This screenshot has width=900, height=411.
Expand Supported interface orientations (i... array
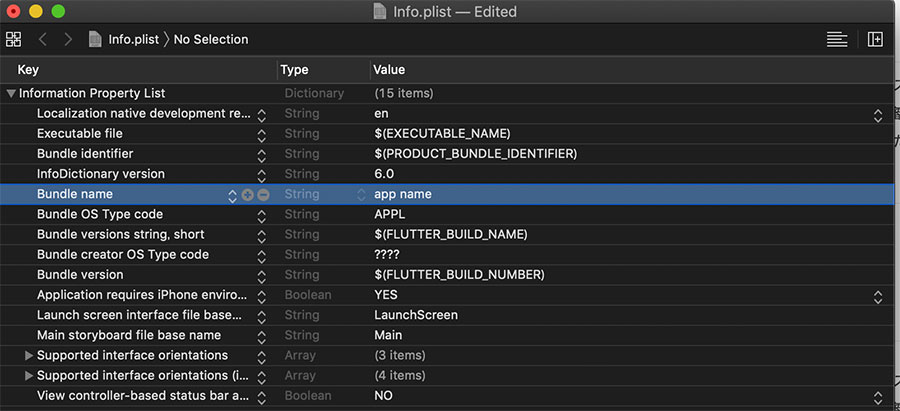pos(28,375)
